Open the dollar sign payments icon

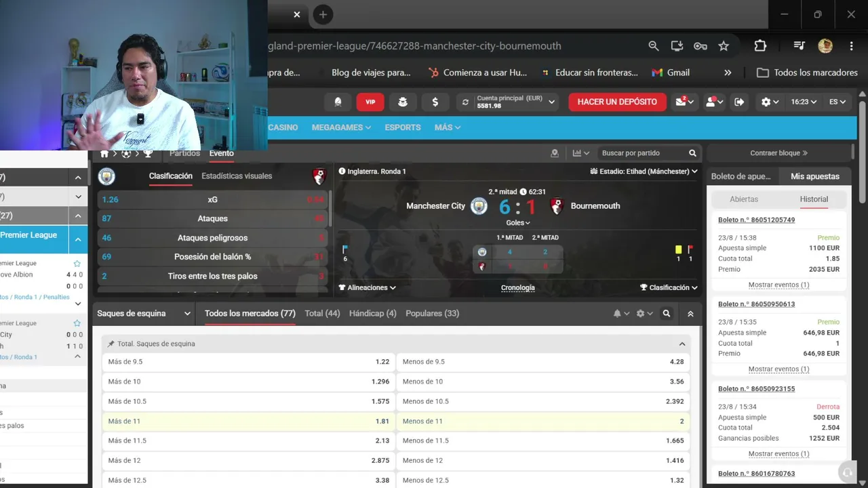point(435,102)
